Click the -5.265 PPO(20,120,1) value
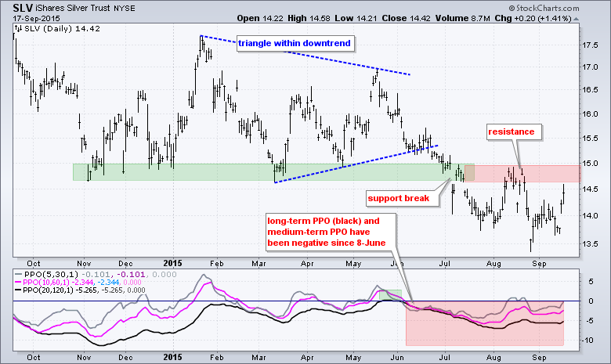Screen dimensions: 611x364 (x=87, y=290)
